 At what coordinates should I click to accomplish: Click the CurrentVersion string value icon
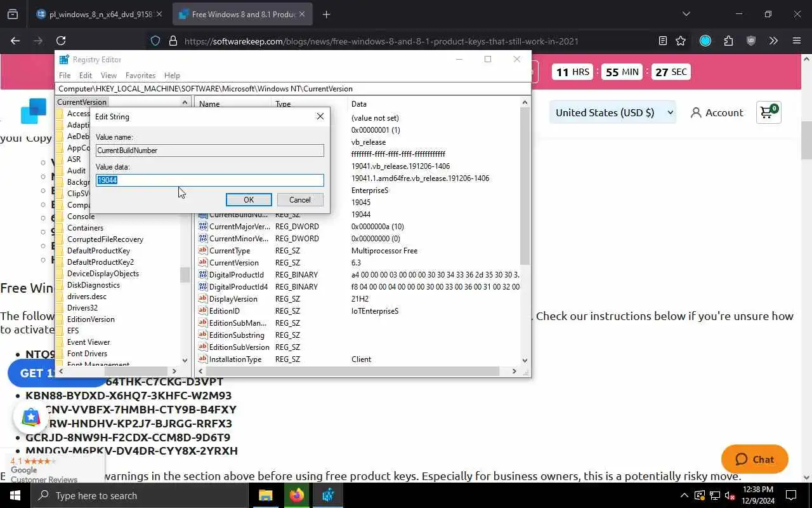coord(203,263)
